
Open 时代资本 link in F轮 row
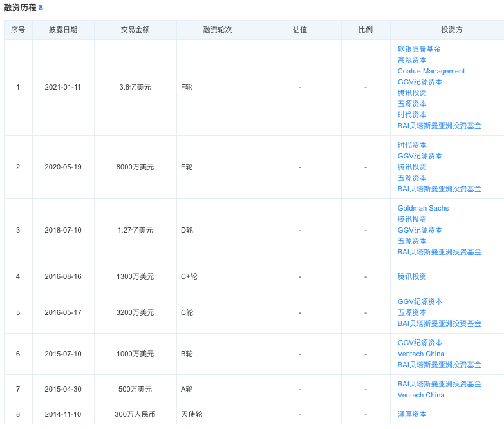click(412, 115)
